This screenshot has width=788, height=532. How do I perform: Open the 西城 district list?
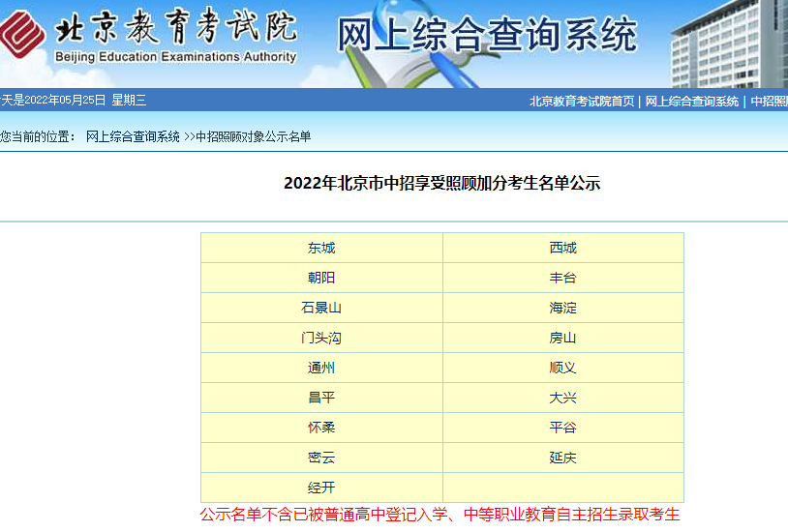pyautogui.click(x=562, y=248)
